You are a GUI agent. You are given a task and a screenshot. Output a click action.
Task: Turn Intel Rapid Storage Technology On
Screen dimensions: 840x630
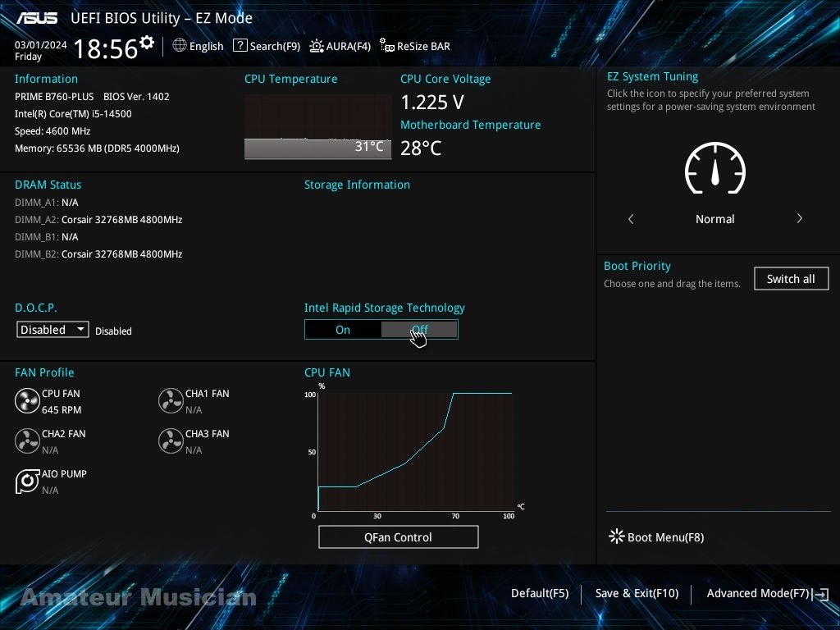pos(343,330)
